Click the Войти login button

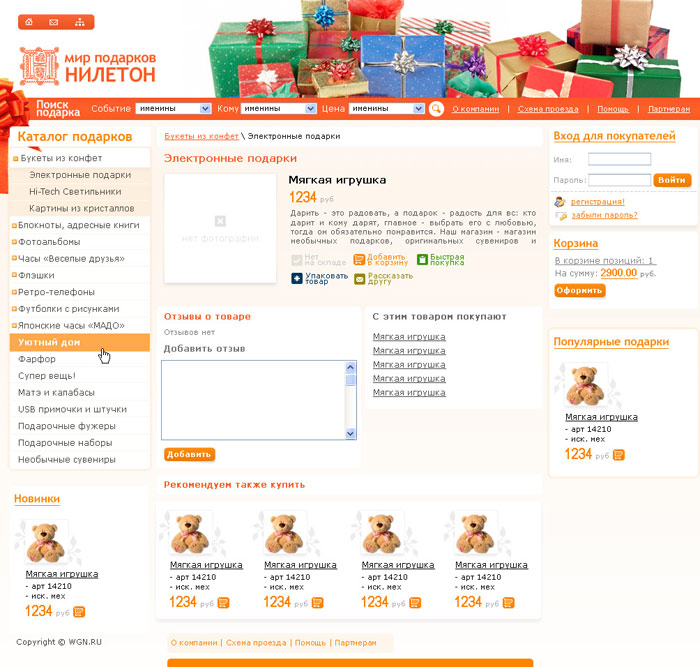672,180
